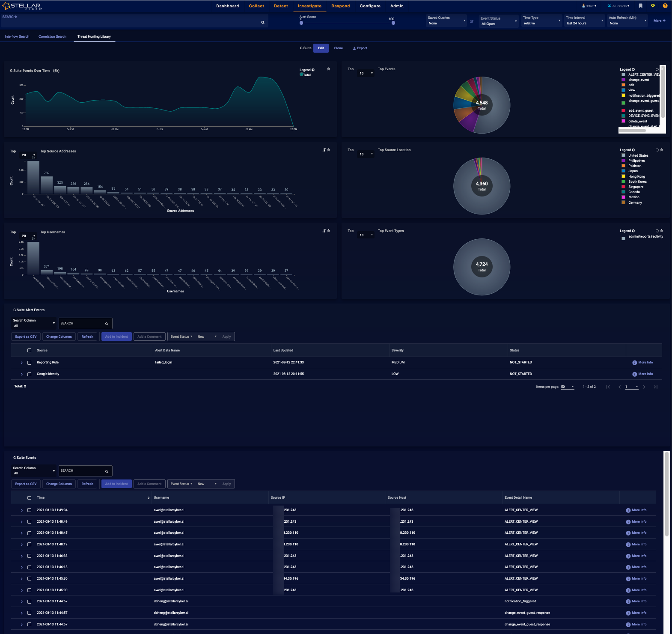Switch to Correlation Search tab
The width and height of the screenshot is (672, 634).
point(52,36)
